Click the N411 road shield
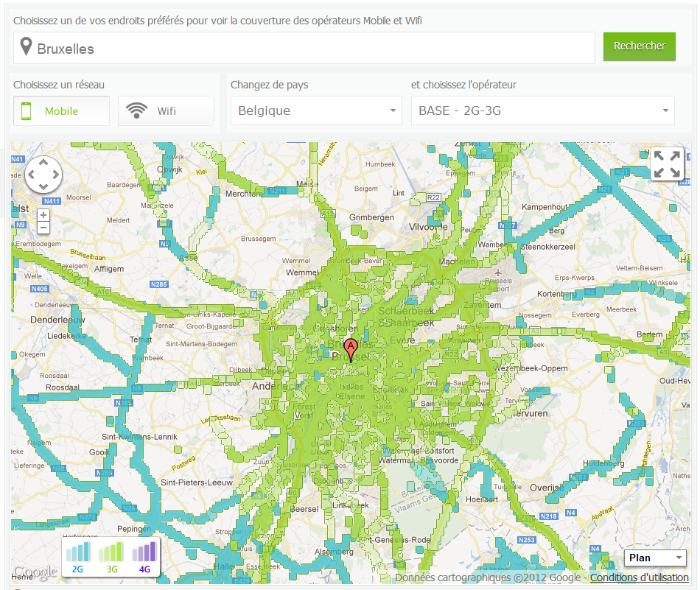The width and height of the screenshot is (700, 590). (x=52, y=201)
